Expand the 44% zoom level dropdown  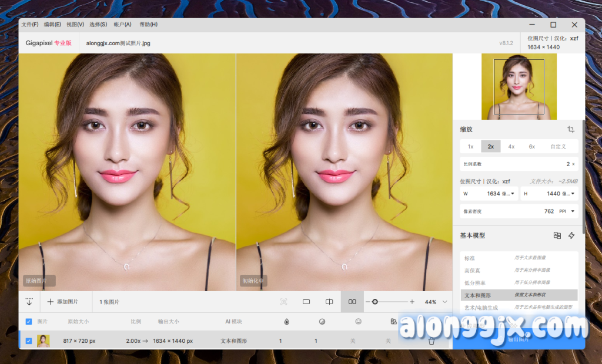tap(445, 302)
